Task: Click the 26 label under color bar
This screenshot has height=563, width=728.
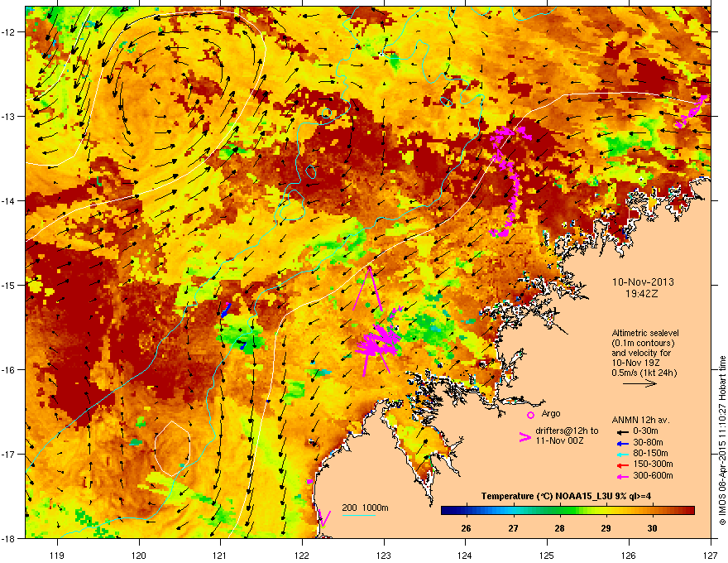Action: tap(466, 528)
